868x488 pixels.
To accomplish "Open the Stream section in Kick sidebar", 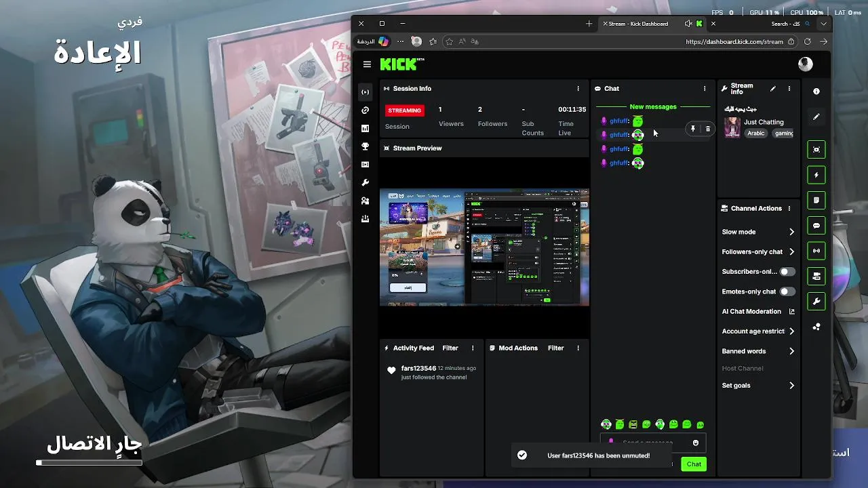I will tap(366, 92).
